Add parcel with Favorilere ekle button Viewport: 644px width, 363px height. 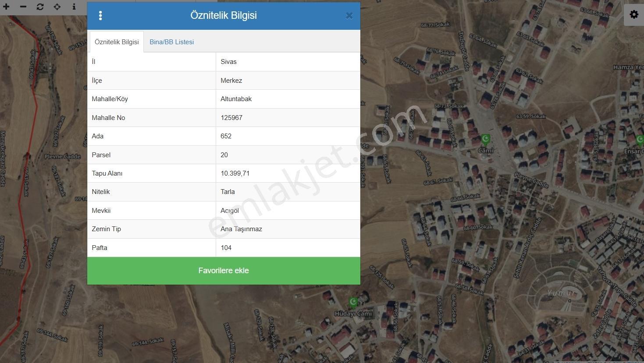[x=224, y=271]
